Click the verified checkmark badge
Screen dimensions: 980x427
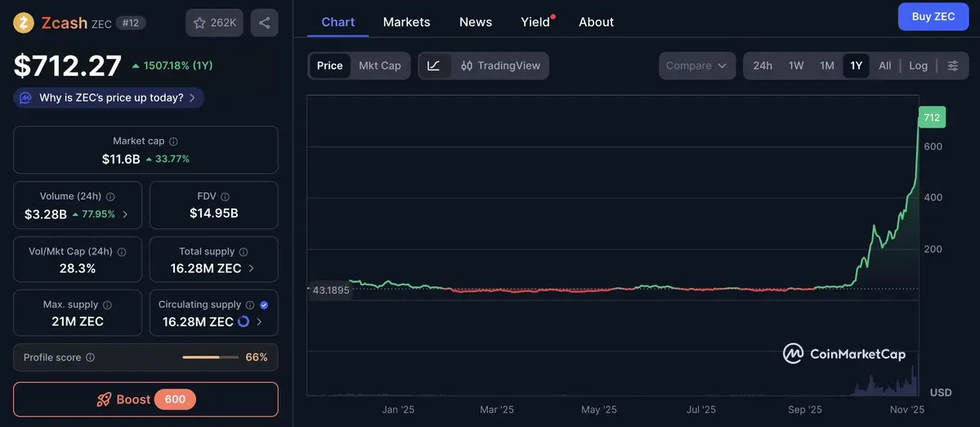coord(264,304)
